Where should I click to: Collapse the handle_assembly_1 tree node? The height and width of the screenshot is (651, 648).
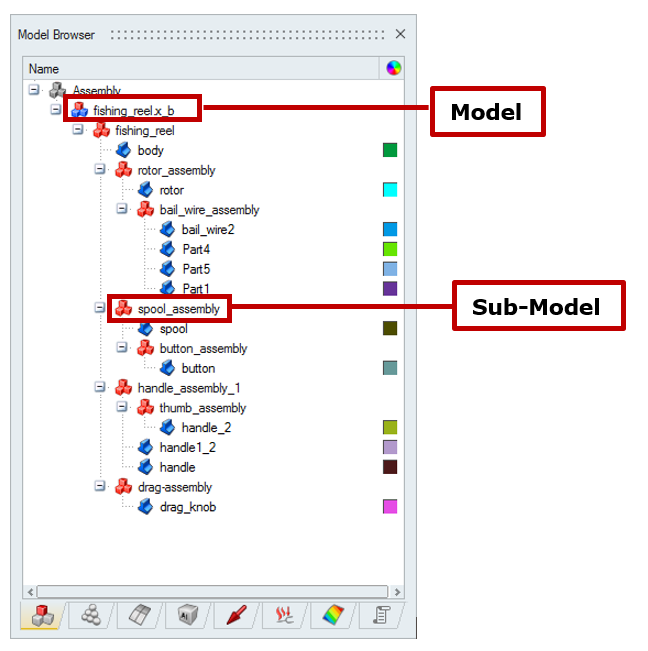coord(100,388)
